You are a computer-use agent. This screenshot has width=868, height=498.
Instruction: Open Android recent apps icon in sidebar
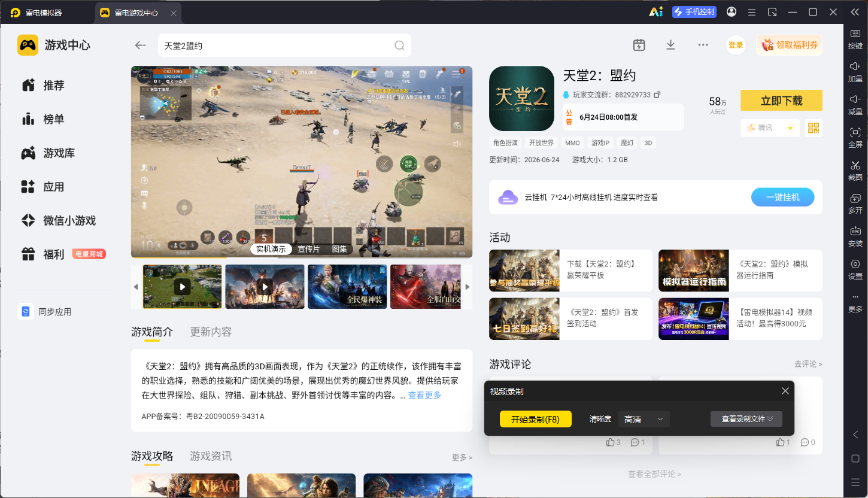click(855, 482)
